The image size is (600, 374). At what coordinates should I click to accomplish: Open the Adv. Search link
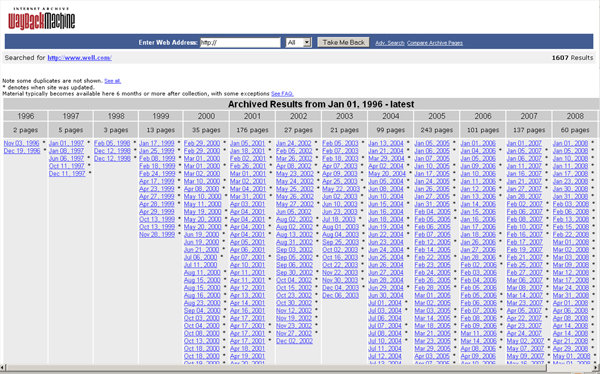coord(390,43)
